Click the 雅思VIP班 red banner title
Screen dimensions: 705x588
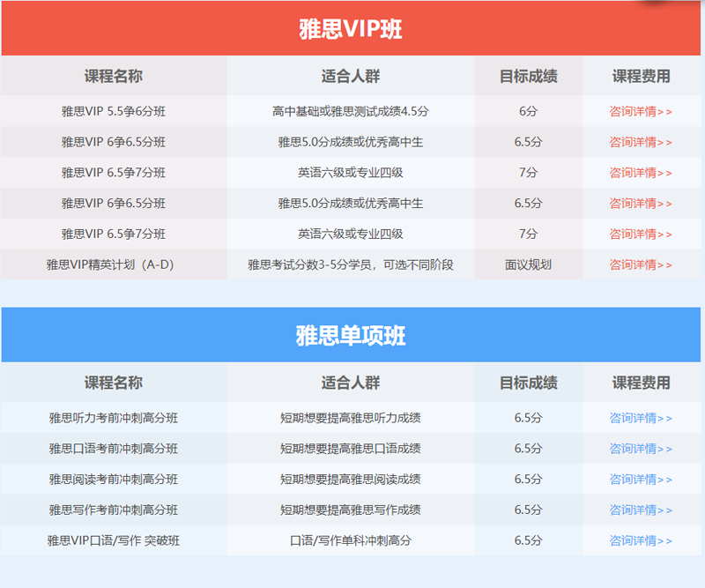351,29
